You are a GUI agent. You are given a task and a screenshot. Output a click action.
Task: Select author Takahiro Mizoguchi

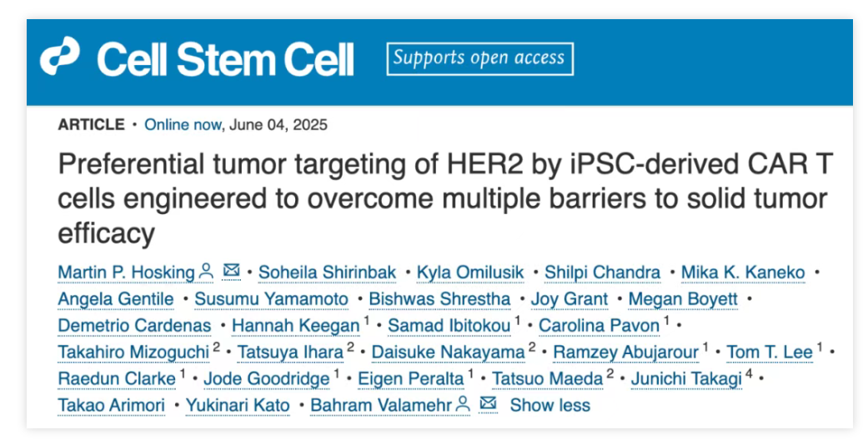point(133,352)
